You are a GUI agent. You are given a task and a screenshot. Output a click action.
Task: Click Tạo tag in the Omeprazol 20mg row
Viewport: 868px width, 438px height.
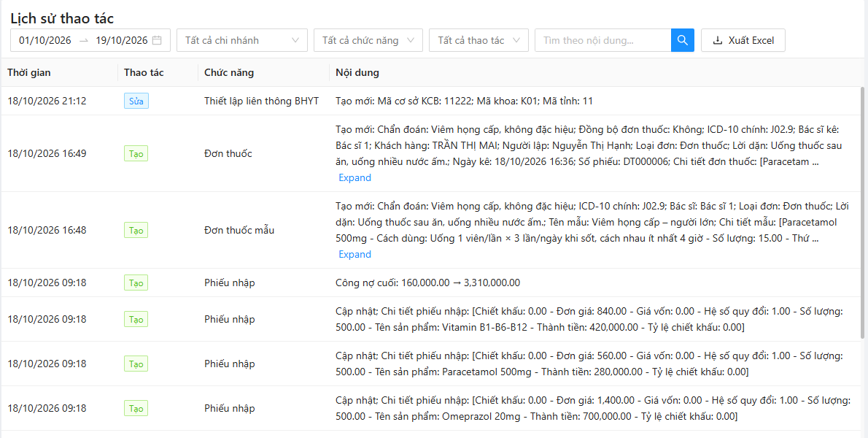click(x=136, y=409)
